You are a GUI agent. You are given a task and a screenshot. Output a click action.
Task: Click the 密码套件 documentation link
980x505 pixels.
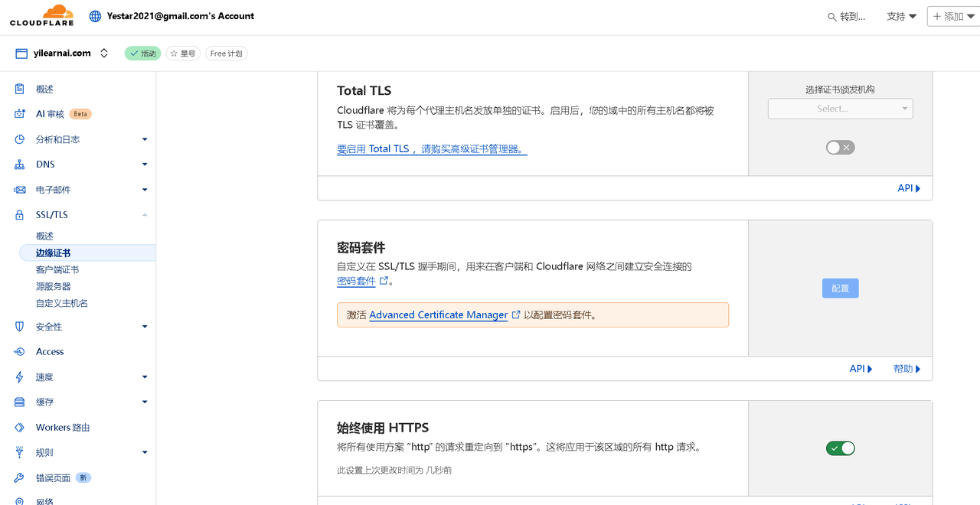(356, 281)
